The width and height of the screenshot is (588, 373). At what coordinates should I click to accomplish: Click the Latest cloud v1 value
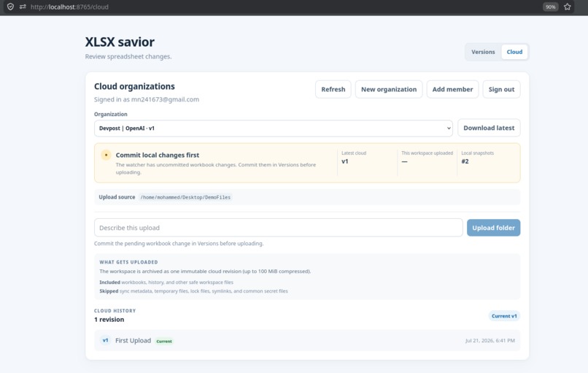[x=344, y=161]
